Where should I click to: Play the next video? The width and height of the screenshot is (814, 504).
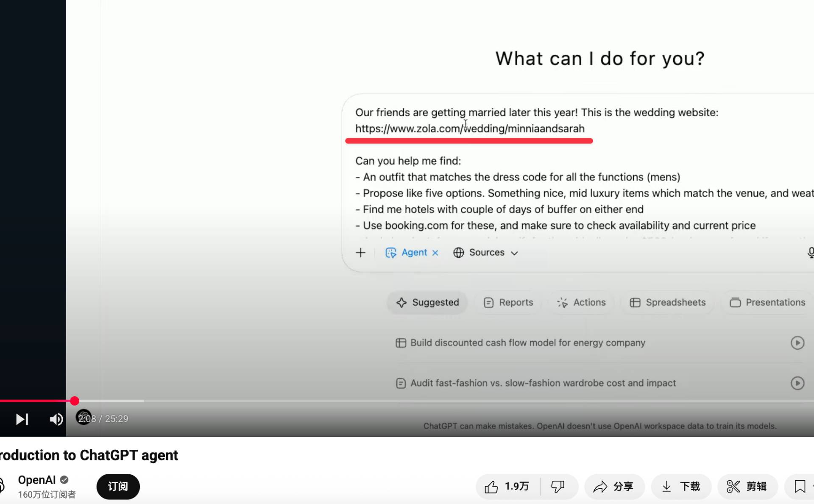pyautogui.click(x=22, y=419)
